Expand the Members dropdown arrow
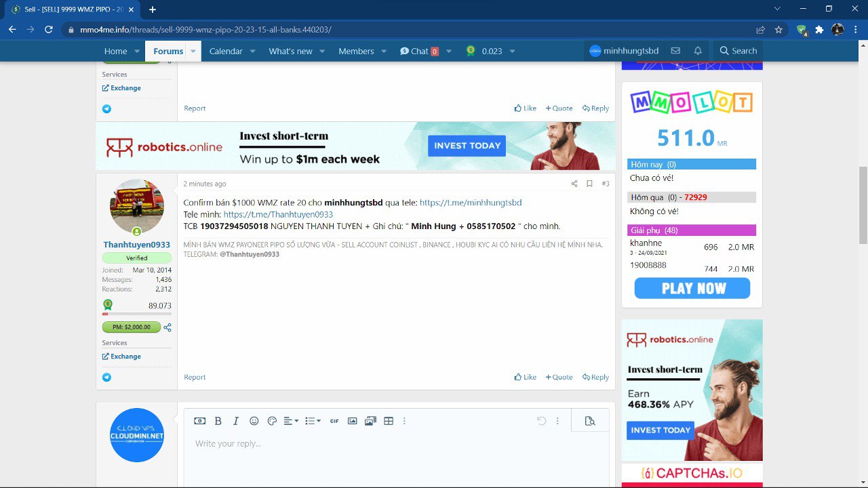 click(x=384, y=51)
